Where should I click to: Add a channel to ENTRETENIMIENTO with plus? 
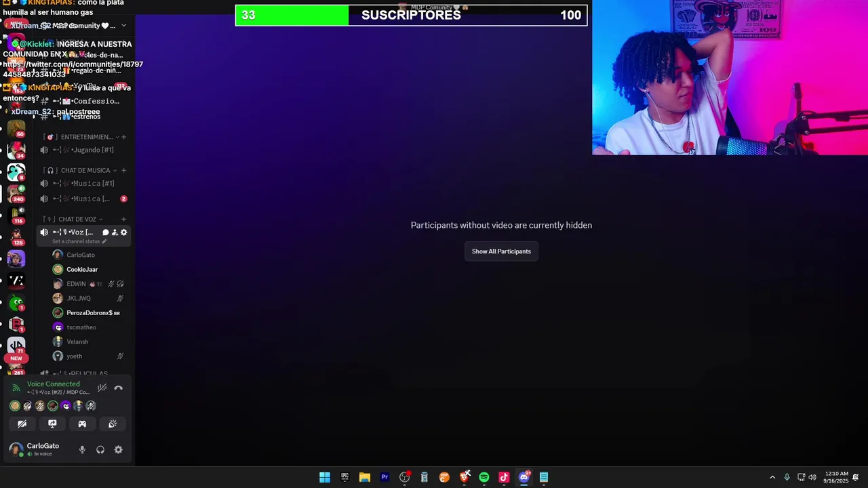pyautogui.click(x=123, y=137)
